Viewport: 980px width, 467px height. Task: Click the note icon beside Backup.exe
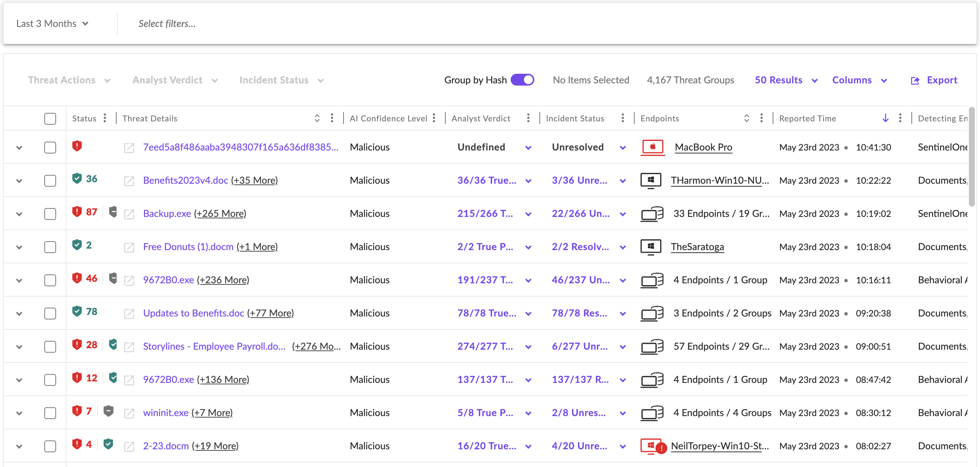click(130, 214)
